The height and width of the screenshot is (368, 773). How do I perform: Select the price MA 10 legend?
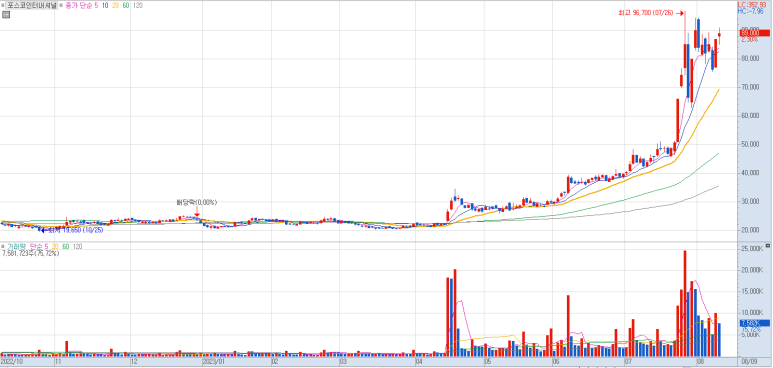click(106, 6)
